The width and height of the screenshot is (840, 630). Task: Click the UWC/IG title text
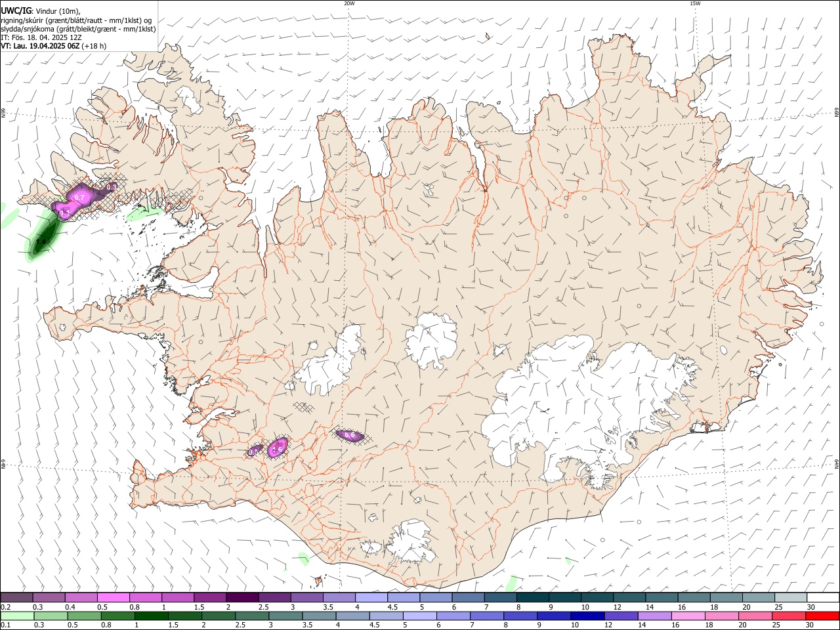(x=16, y=11)
